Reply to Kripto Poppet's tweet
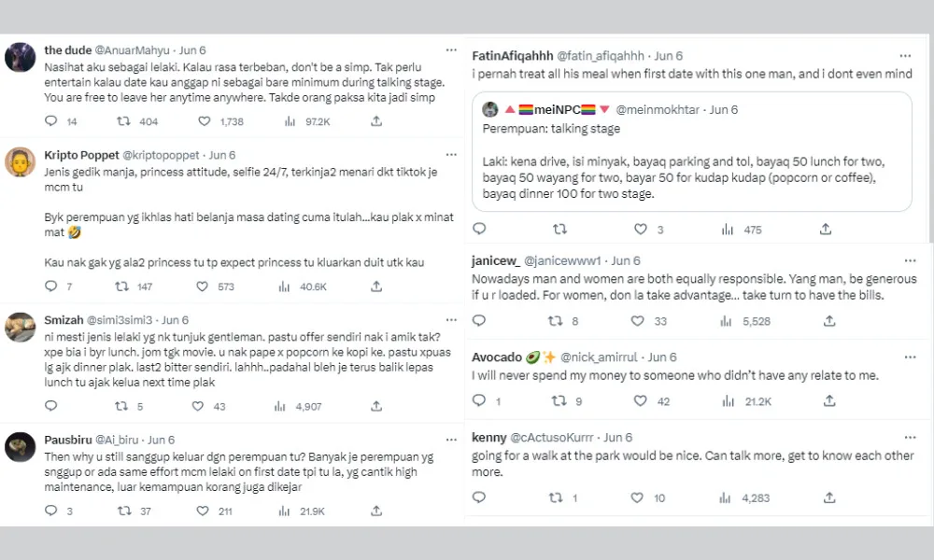Image resolution: width=934 pixels, height=560 pixels. tap(50, 287)
